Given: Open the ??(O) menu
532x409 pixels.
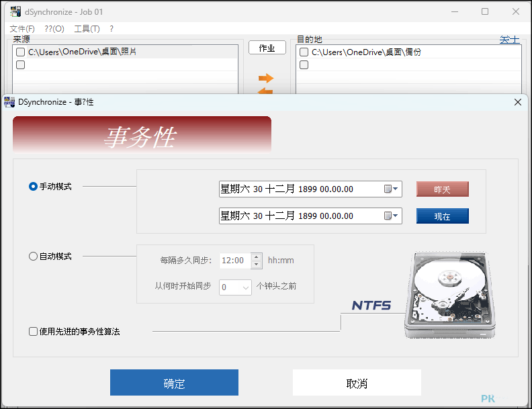Looking at the screenshot, I should coord(54,29).
